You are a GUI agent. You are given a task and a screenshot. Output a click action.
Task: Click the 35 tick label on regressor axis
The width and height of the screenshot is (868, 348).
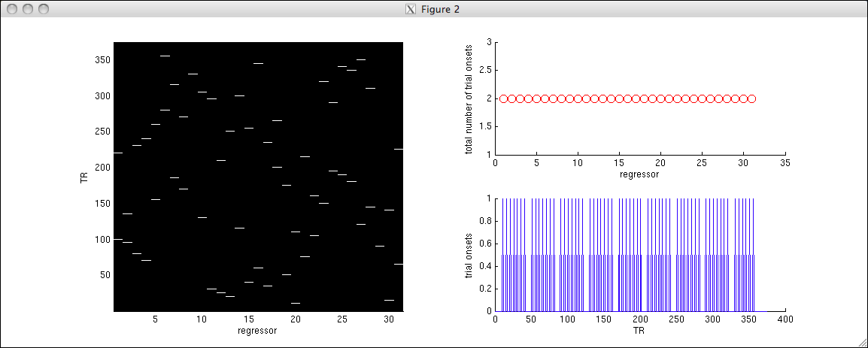pos(785,162)
